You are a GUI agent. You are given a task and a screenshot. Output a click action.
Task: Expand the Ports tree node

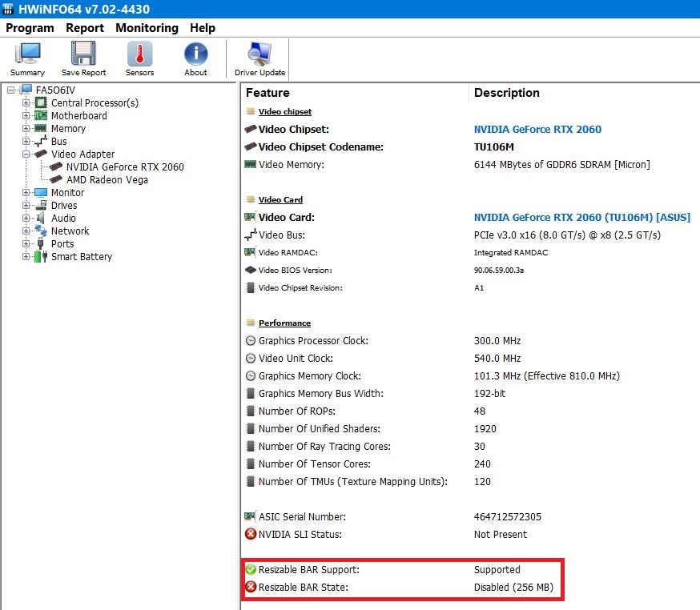point(26,244)
